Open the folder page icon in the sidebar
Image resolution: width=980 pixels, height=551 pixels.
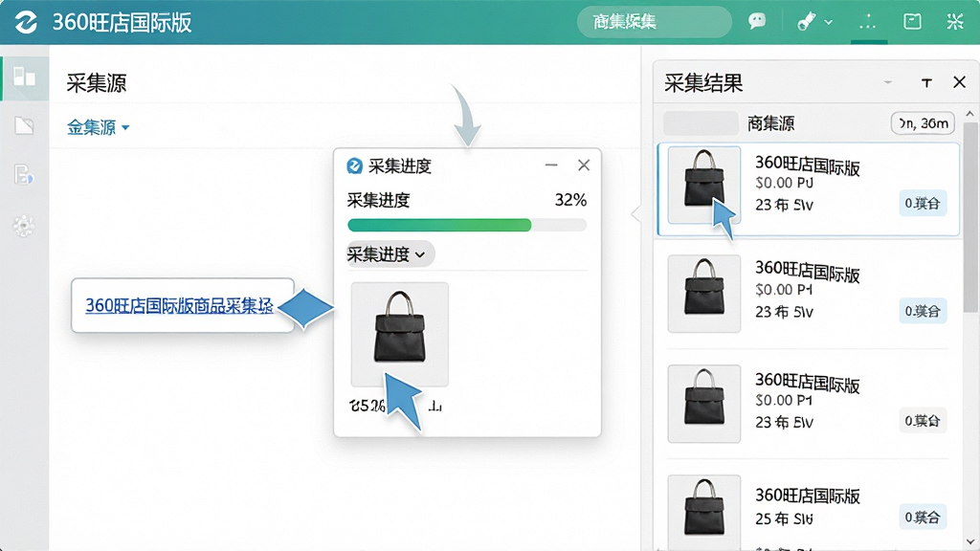[x=24, y=125]
